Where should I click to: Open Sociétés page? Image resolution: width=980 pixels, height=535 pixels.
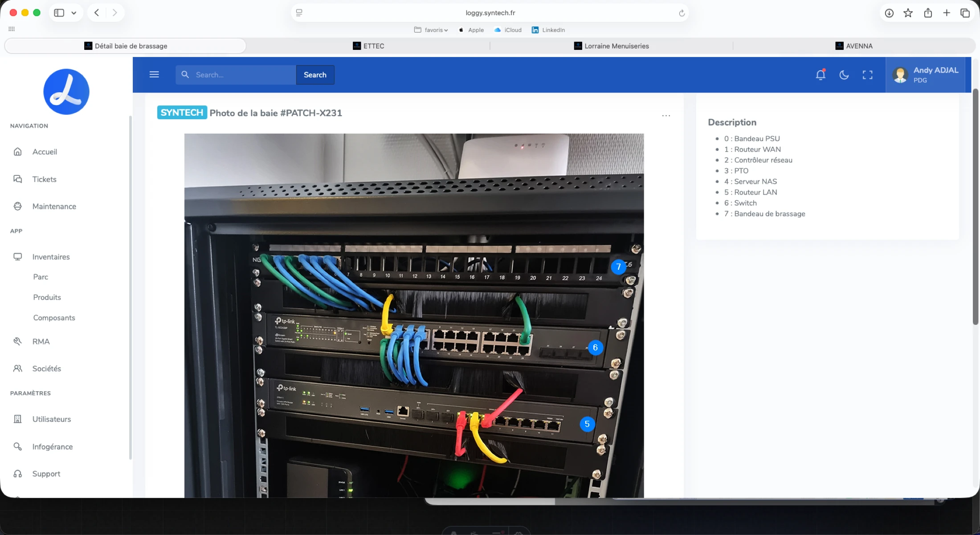(x=46, y=369)
